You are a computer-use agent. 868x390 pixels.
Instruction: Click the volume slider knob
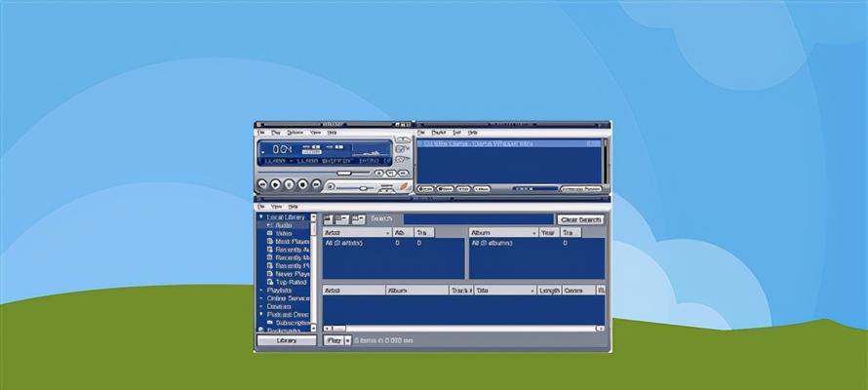pyautogui.click(x=363, y=188)
